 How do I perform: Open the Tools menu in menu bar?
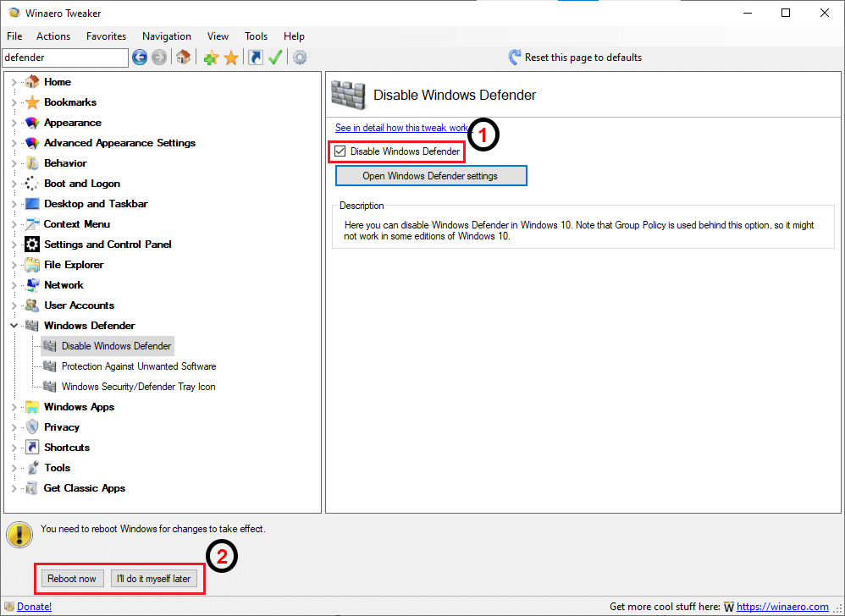(256, 36)
